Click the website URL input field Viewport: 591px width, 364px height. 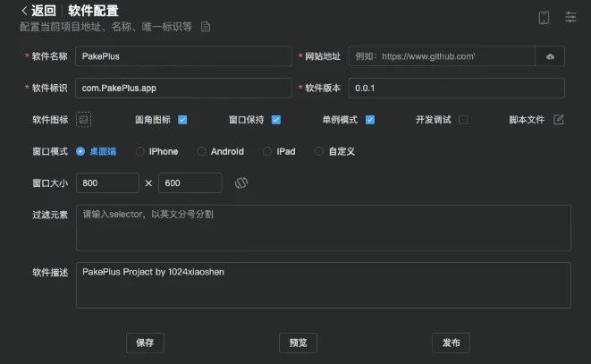tap(442, 56)
